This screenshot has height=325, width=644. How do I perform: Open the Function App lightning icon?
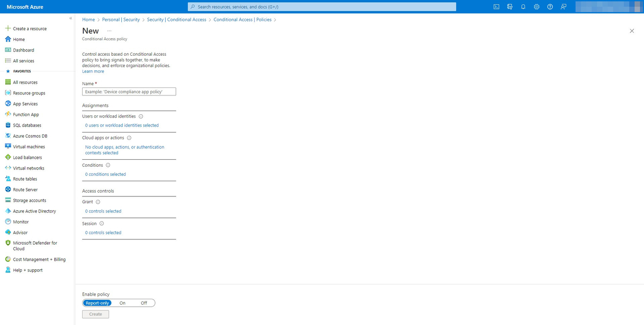click(x=8, y=114)
